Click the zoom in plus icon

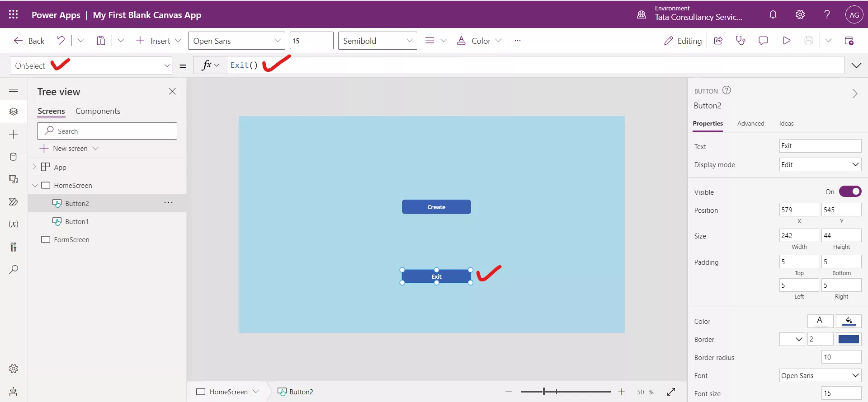point(622,392)
